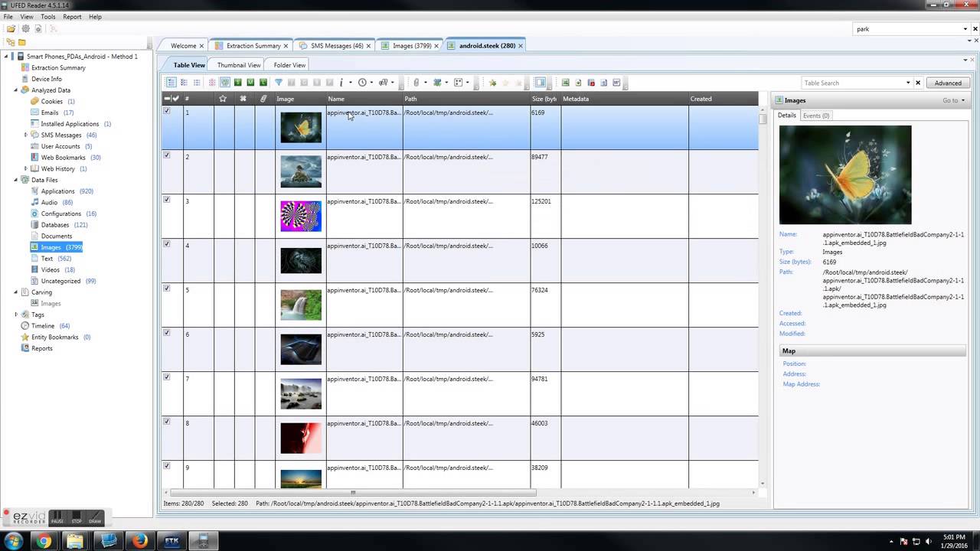The height and width of the screenshot is (551, 980).
Task: Open the Report menu
Action: [72, 16]
